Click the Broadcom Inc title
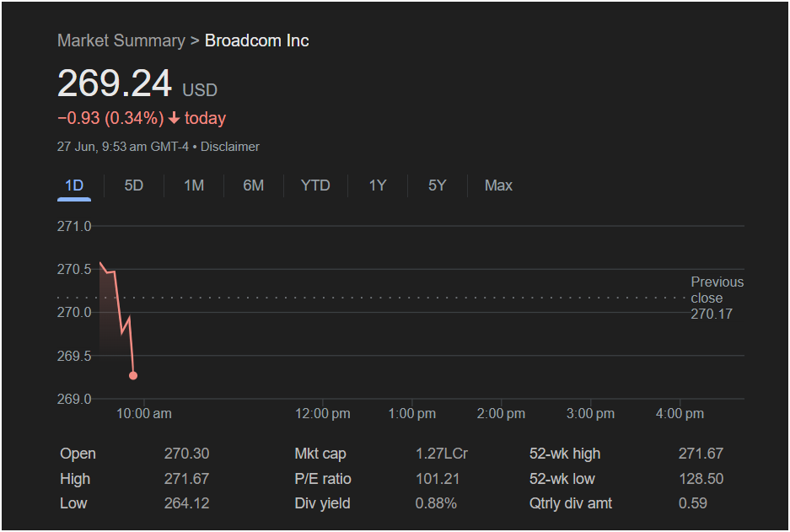Screen dimensions: 790x532 click(x=256, y=40)
